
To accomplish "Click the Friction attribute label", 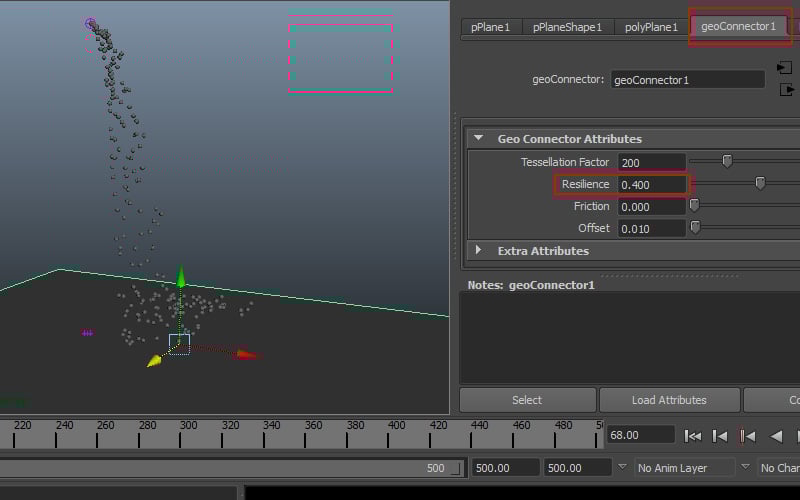I will (x=591, y=206).
